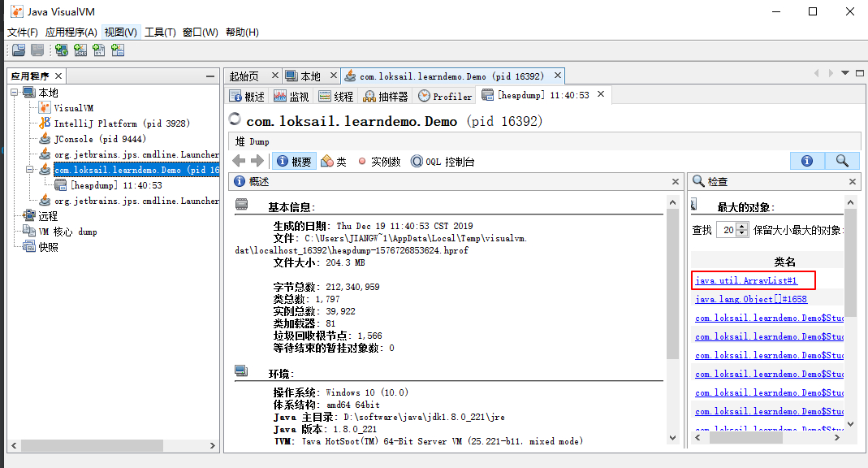Open the 帮助(H) menu
The width and height of the screenshot is (868, 468).
point(243,32)
